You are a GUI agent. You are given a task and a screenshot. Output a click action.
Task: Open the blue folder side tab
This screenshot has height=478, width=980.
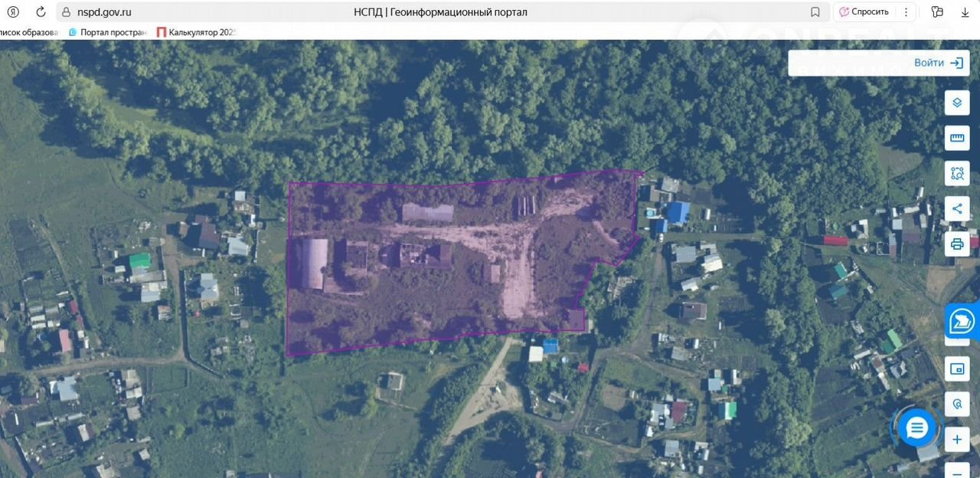[962, 321]
